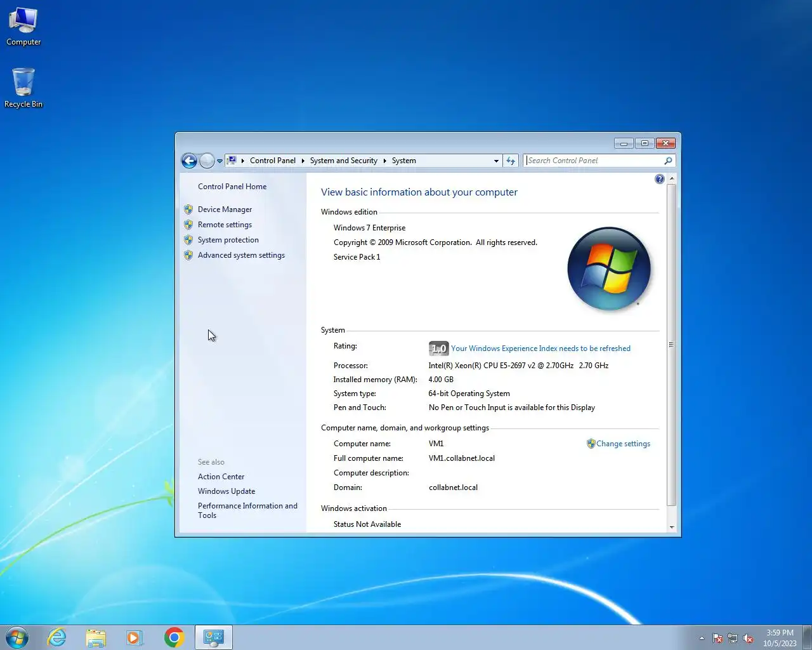Click the Windows 7 logo image
This screenshot has height=650, width=812.
click(x=609, y=269)
